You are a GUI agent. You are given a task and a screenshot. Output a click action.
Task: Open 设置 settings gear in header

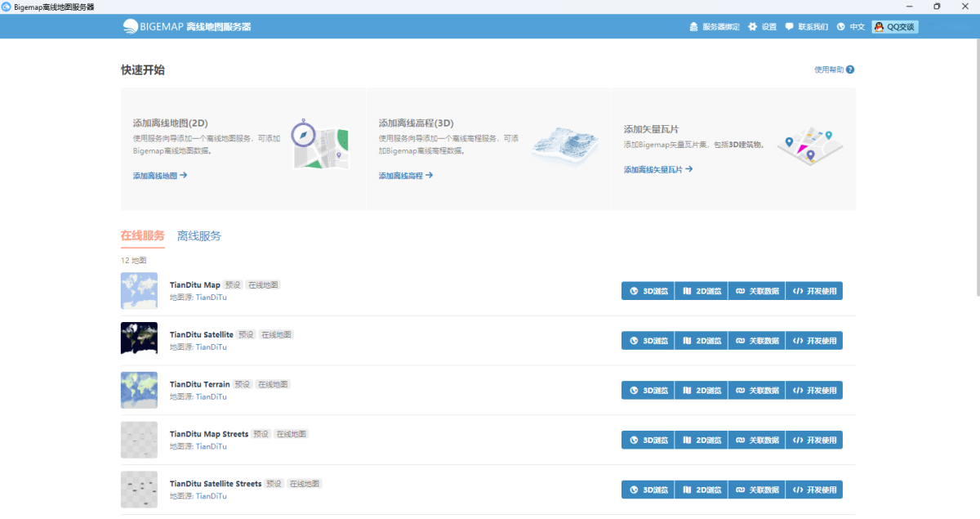[763, 27]
